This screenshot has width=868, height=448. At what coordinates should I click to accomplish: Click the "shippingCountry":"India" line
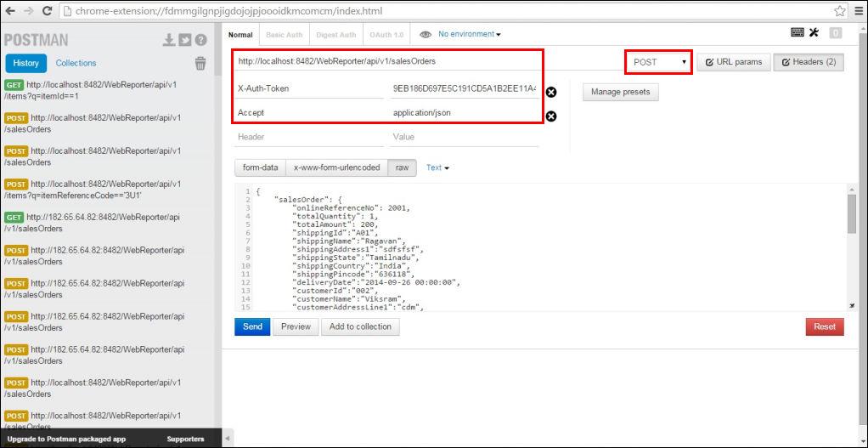pos(351,266)
